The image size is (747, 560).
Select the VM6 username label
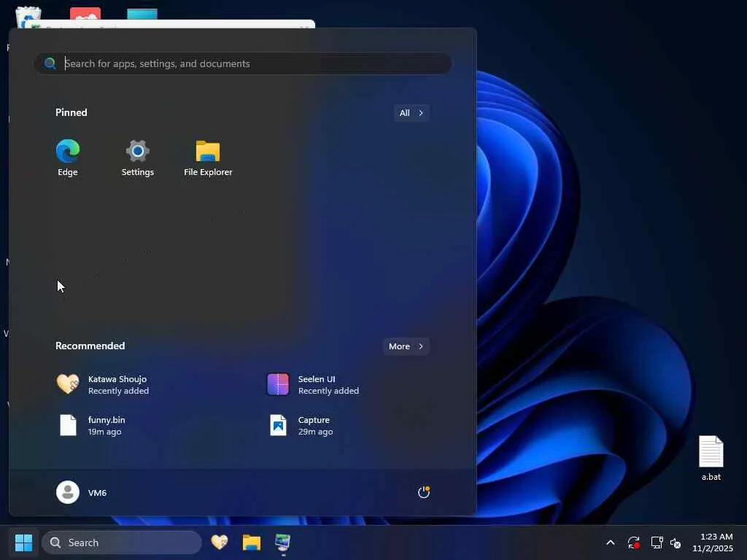point(97,493)
